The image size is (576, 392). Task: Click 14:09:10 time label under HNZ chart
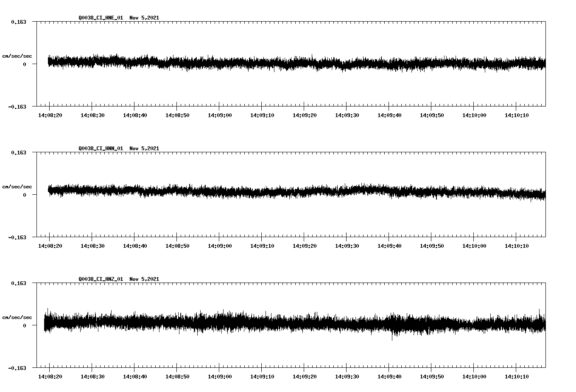click(x=262, y=376)
